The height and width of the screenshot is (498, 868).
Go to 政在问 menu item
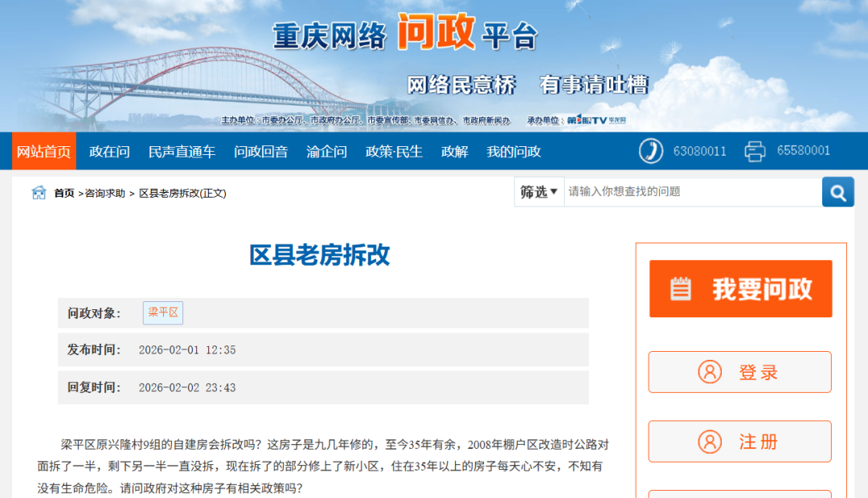pos(109,151)
